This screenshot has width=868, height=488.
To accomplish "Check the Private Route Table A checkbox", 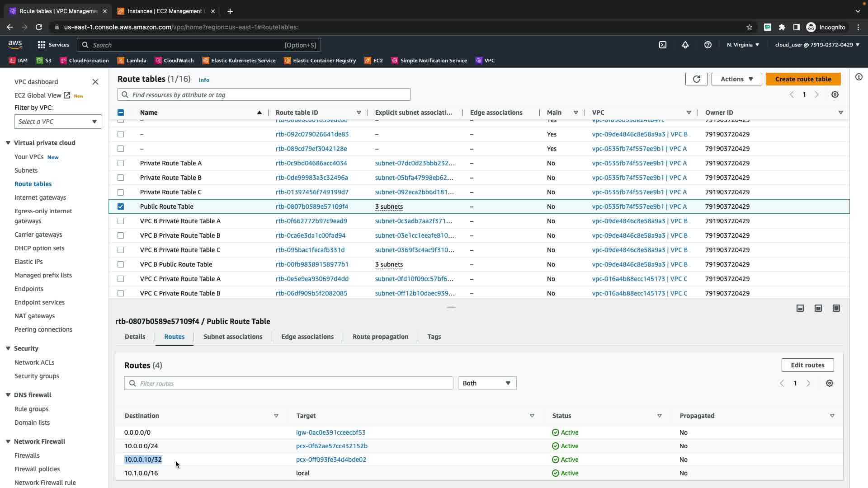I will tap(121, 163).
